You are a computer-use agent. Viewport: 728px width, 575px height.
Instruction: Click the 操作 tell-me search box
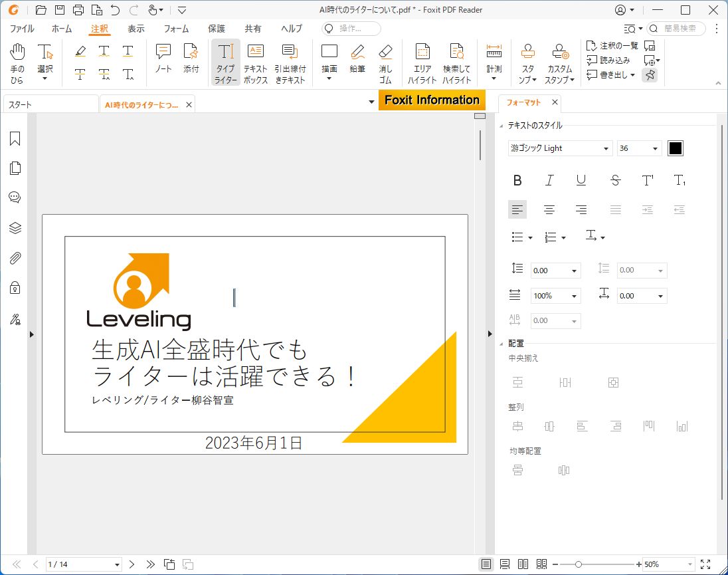coord(351,29)
